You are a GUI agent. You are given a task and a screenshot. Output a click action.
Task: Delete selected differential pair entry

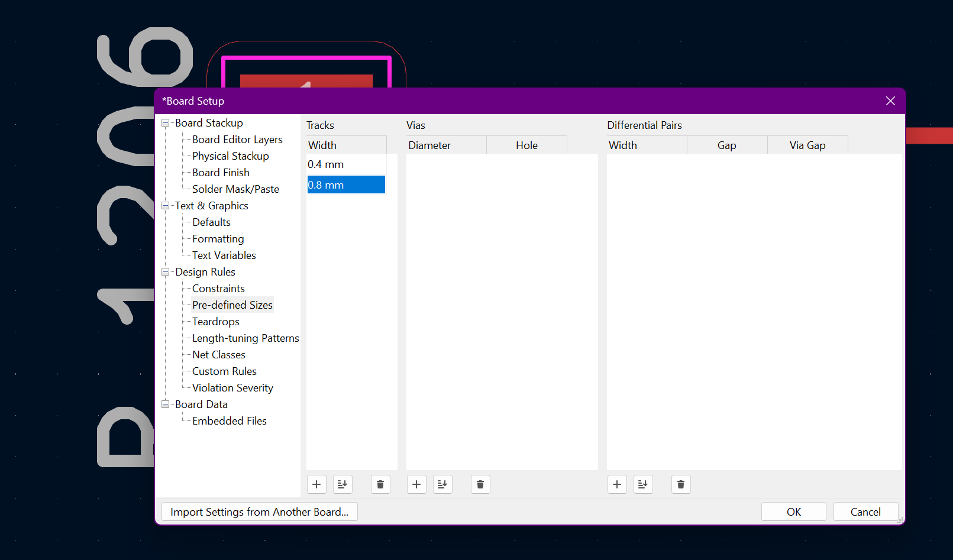(x=681, y=484)
